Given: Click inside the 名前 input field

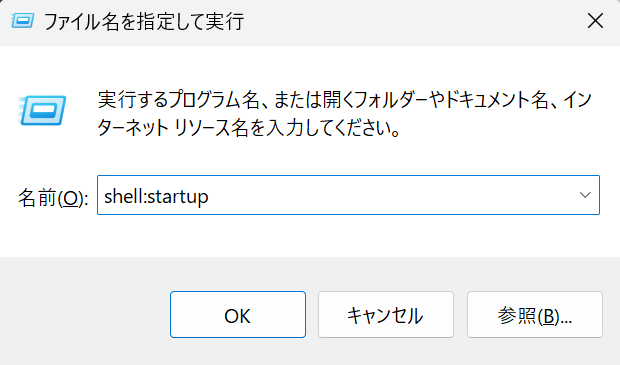Looking at the screenshot, I should click(x=348, y=195).
